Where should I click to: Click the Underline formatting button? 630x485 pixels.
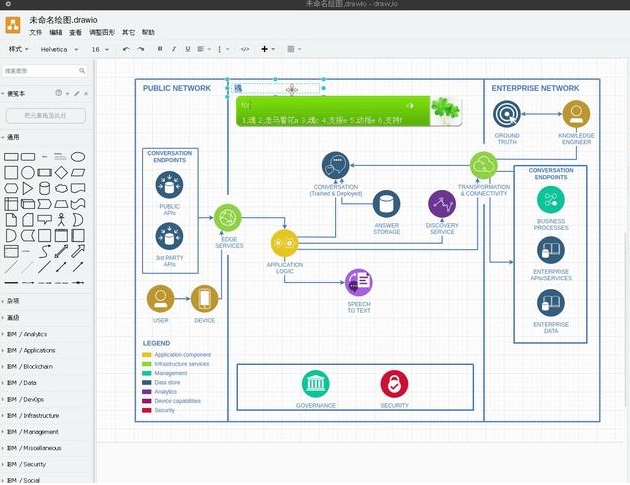point(188,49)
